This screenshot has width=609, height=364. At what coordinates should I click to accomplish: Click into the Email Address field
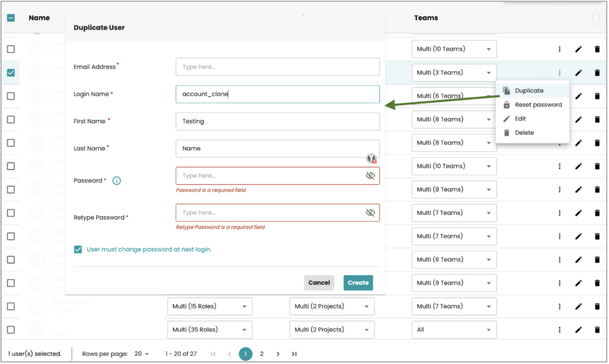pos(277,67)
